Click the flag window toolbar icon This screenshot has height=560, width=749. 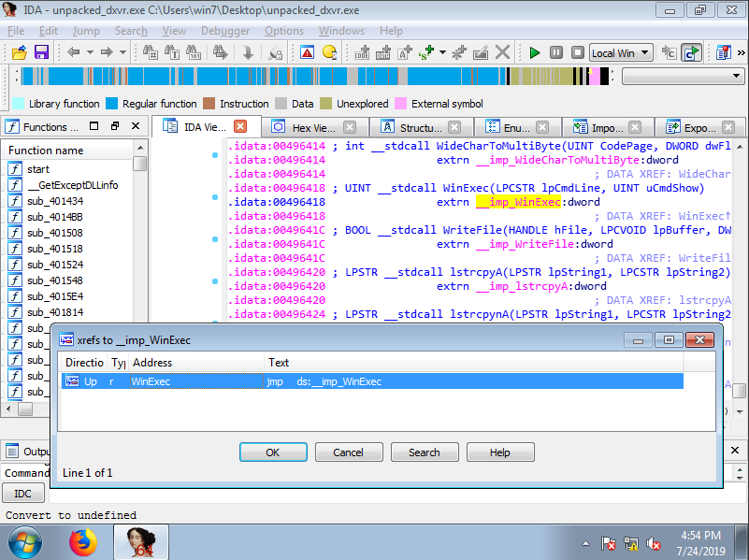[x=724, y=52]
